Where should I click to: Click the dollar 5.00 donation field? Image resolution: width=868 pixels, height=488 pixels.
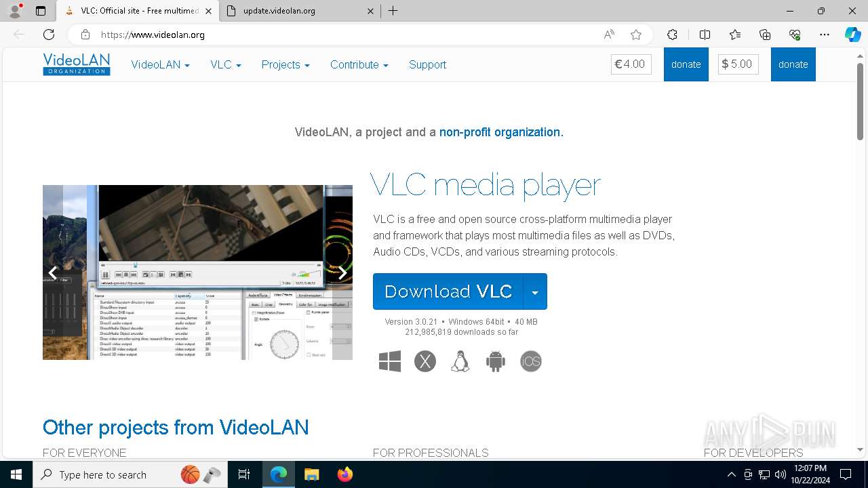click(x=738, y=64)
